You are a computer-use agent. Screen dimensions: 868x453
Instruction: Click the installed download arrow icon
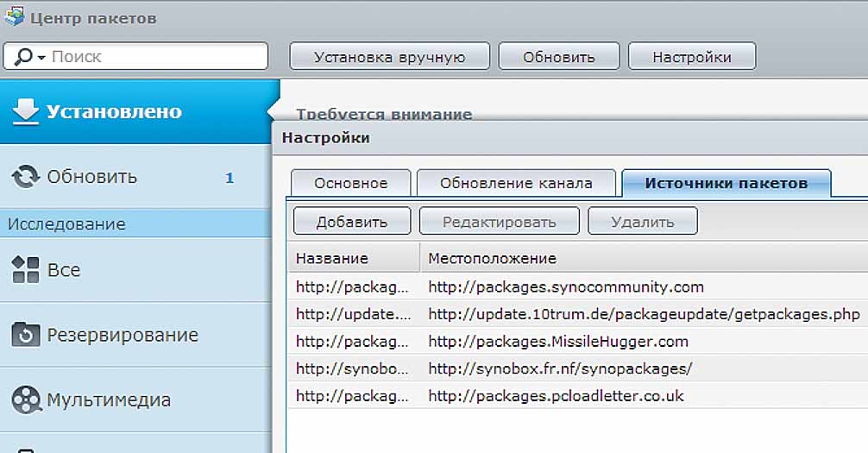(x=26, y=112)
